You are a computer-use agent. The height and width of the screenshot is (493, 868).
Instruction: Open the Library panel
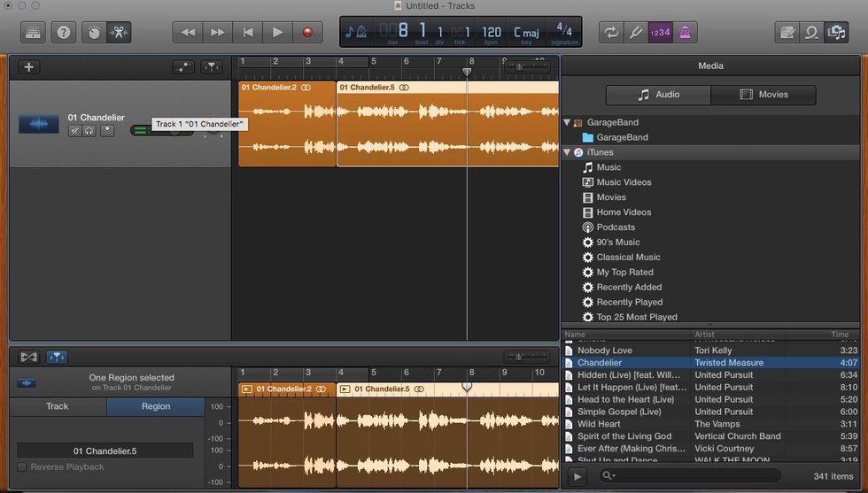tap(34, 33)
